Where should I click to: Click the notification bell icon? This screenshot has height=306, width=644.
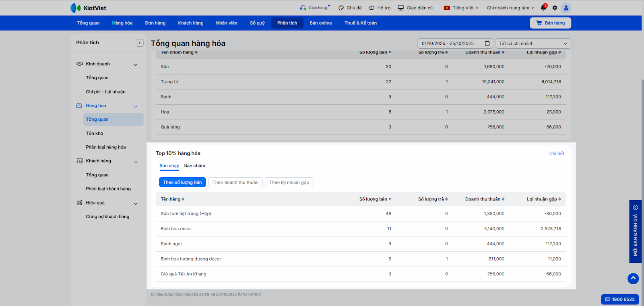pyautogui.click(x=543, y=8)
